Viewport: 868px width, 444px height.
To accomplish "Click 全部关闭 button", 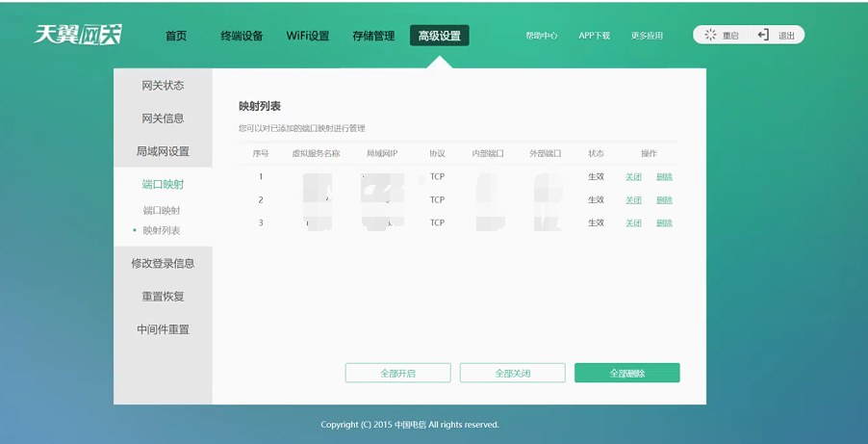I will (x=512, y=373).
